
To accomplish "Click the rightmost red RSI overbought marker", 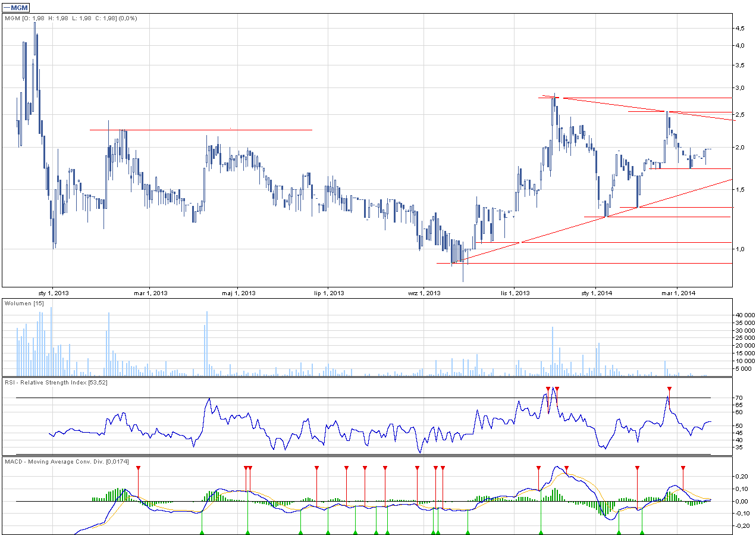I will (x=669, y=389).
